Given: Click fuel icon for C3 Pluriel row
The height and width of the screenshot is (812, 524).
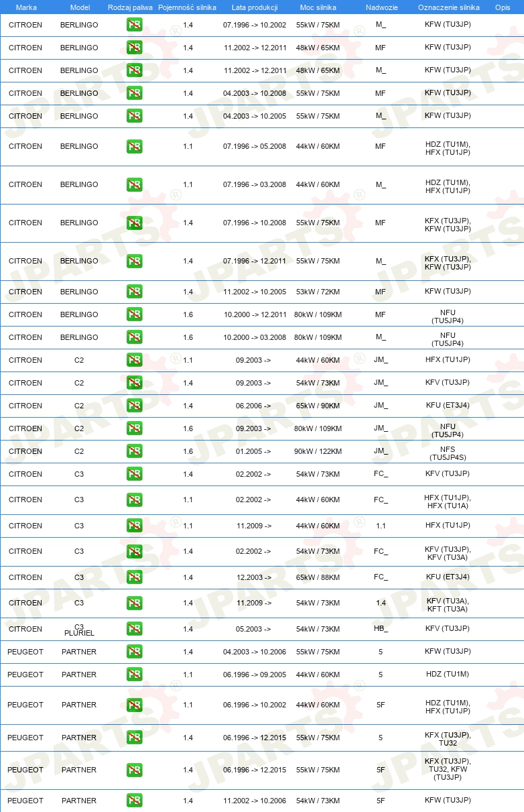Looking at the screenshot, I should [x=134, y=629].
